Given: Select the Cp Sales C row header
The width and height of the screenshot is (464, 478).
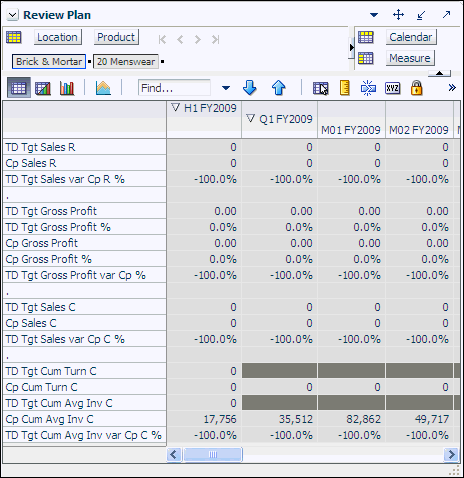Looking at the screenshot, I should click(85, 323).
